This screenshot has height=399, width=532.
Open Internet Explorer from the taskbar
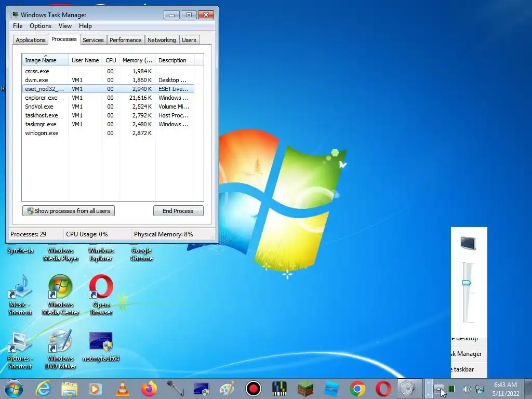44,389
